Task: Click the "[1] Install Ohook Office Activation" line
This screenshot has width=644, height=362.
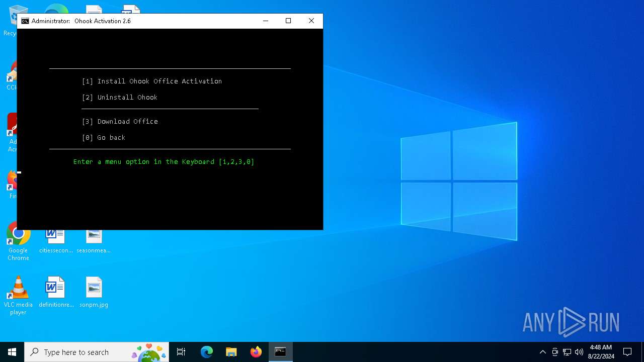Action: 152,81
